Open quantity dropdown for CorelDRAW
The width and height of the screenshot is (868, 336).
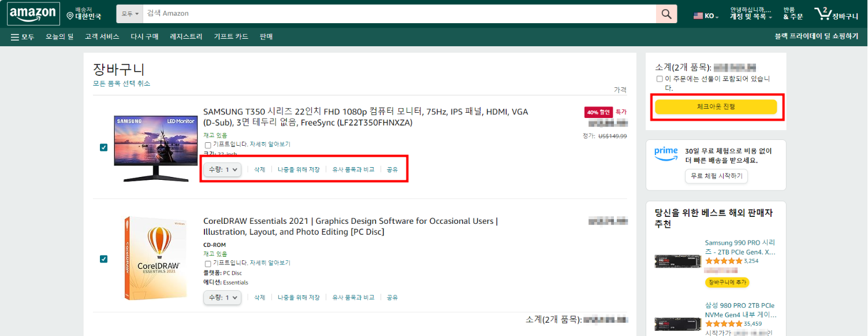tap(222, 297)
